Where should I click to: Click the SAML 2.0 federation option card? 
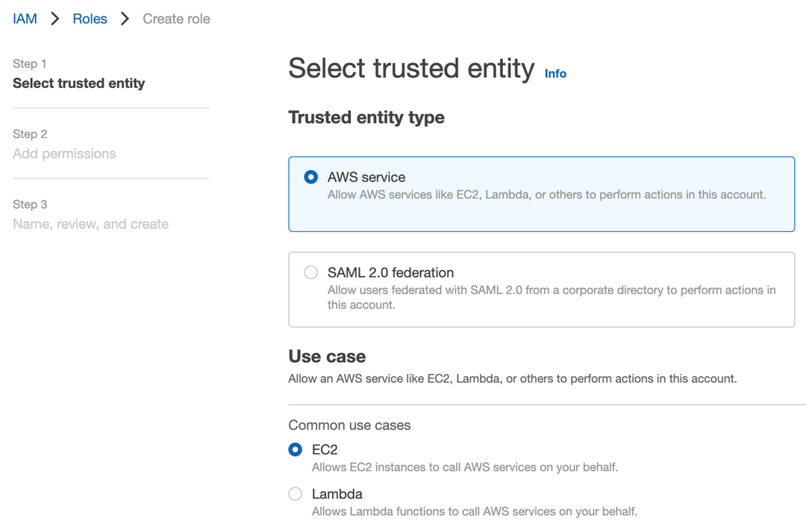[x=541, y=290]
